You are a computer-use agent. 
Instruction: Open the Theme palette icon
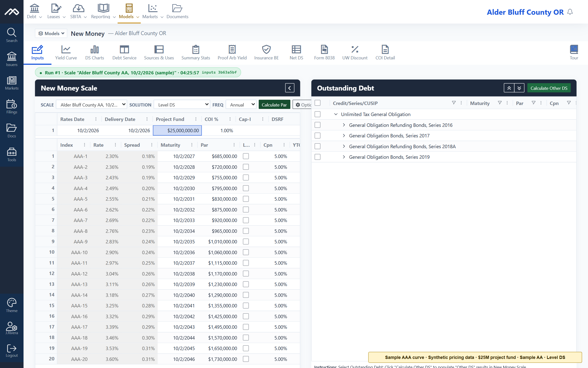pyautogui.click(x=12, y=305)
